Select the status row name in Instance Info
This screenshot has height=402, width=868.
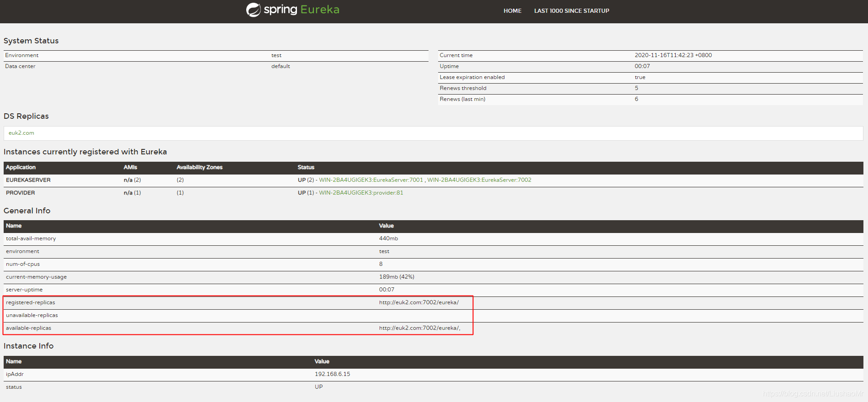pos(14,387)
